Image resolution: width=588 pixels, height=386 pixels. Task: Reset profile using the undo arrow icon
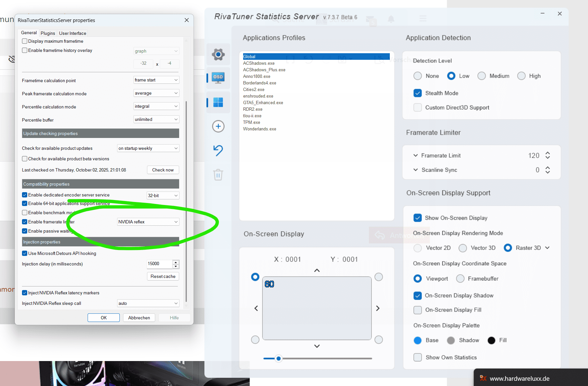(218, 150)
